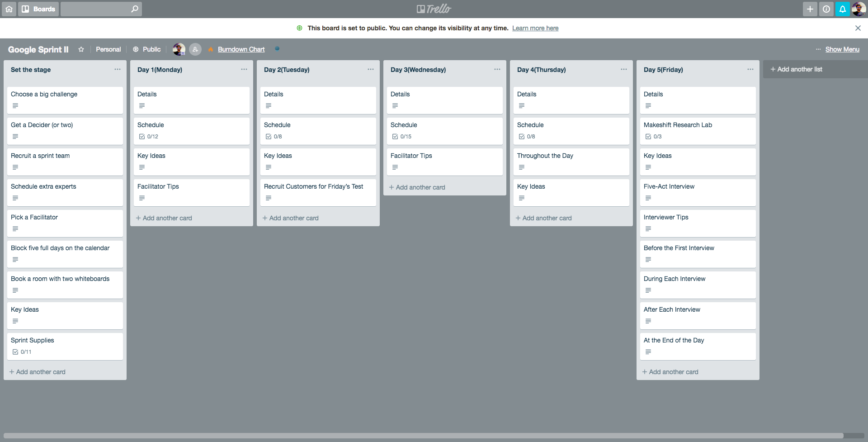This screenshot has width=868, height=442.
Task: Click the blue dot beside Burndown Chart
Action: coord(277,48)
